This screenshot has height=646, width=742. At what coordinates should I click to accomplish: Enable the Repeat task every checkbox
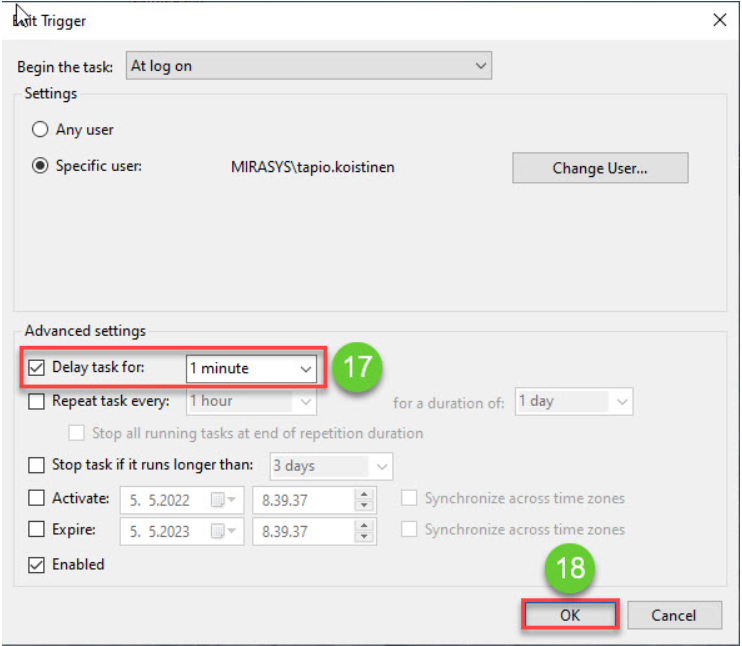[36, 402]
